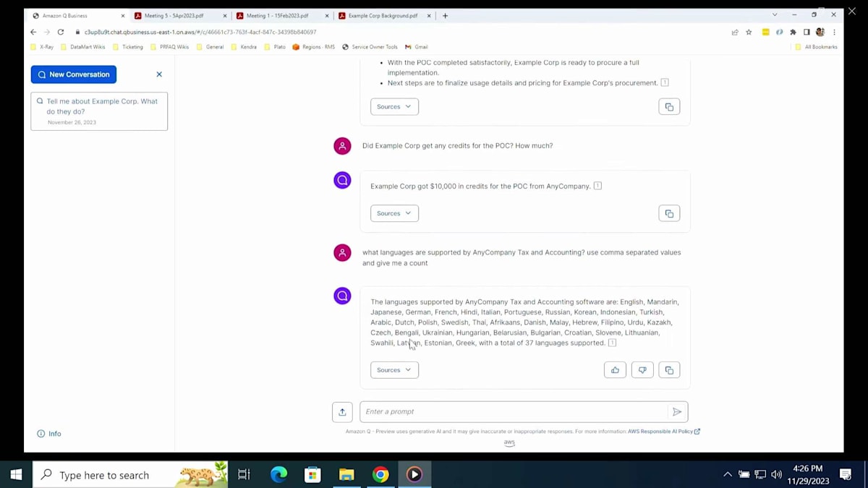Expand the tab search chevron

point(775,14)
